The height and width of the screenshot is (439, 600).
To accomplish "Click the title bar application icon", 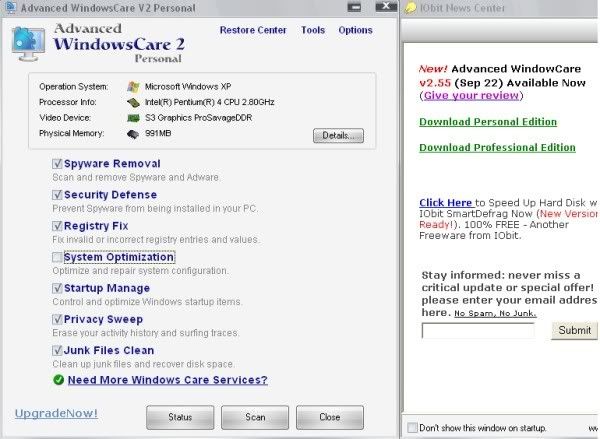I will point(11,7).
